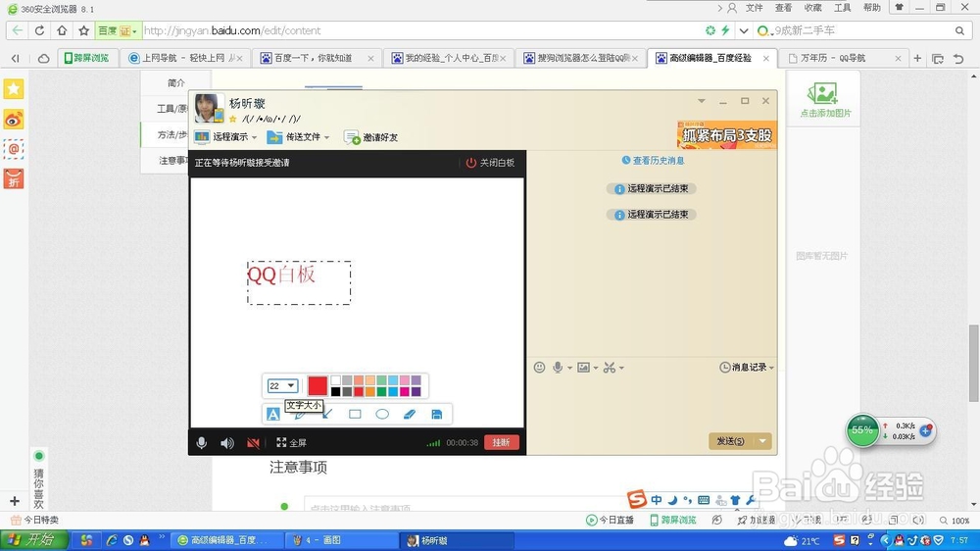980x551 pixels.
Task: Bookmark page with star icon in toolbar
Action: 83,30
